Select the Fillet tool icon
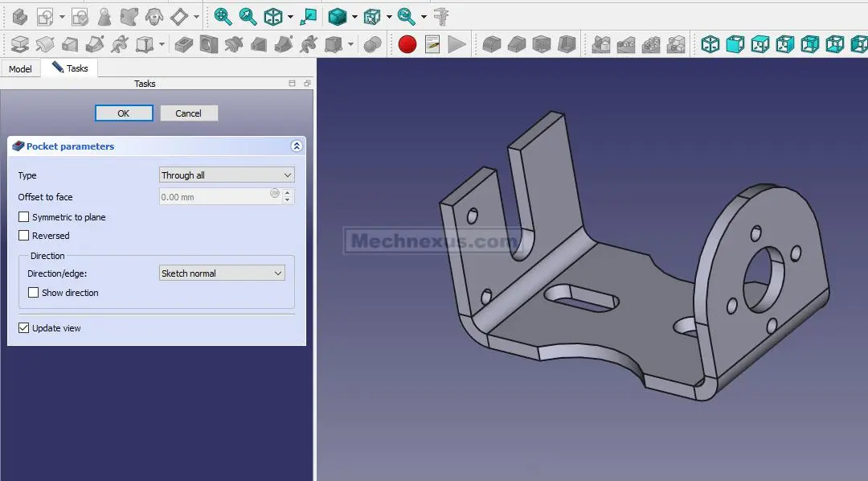868x481 pixels. [491, 44]
